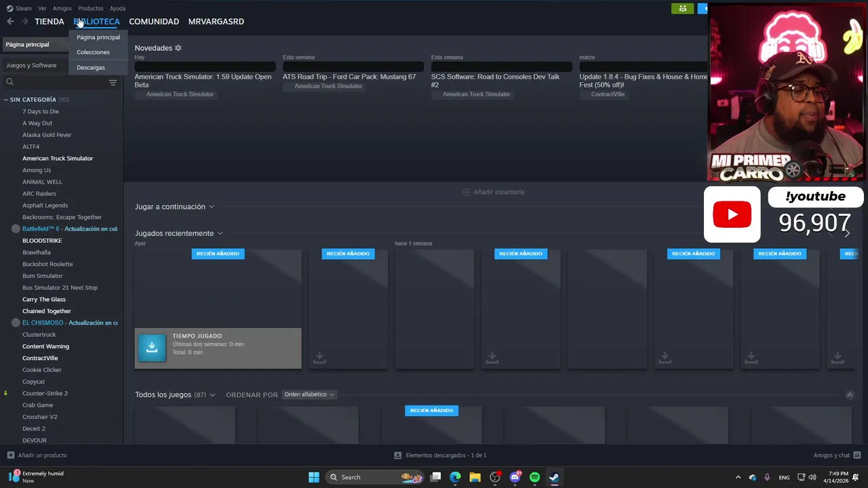The width and height of the screenshot is (868, 488).
Task: Show hidden system tray icons
Action: click(x=738, y=477)
